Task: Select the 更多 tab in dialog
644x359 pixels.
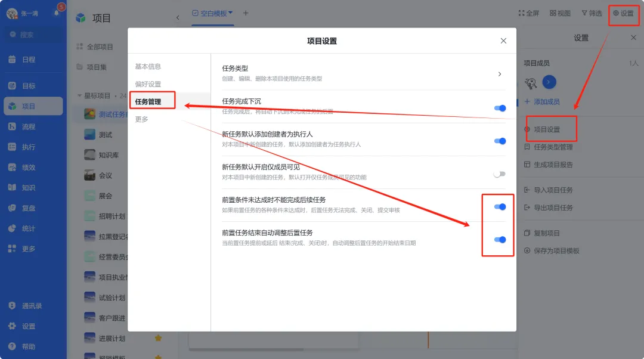Action: [141, 119]
